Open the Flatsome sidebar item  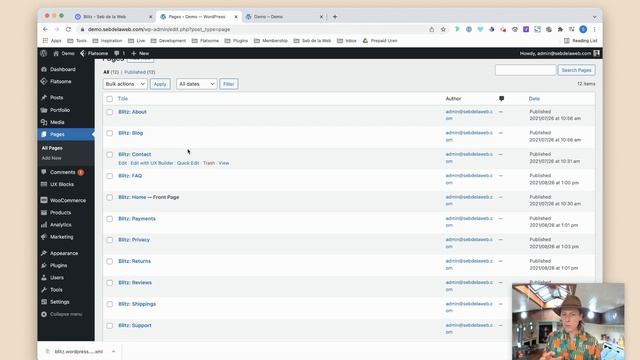[x=60, y=82]
